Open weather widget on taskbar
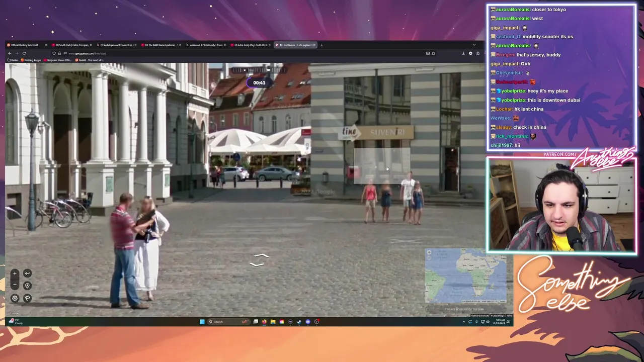 coord(16,321)
